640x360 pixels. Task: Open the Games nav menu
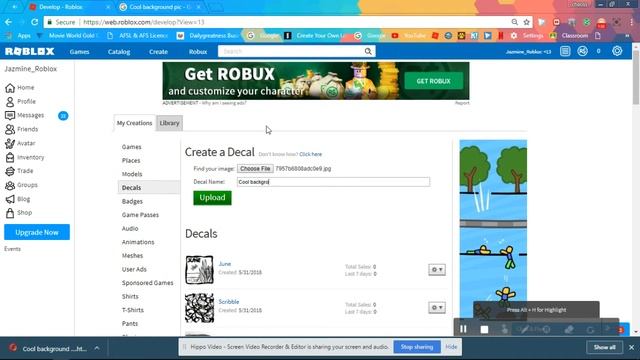click(x=80, y=52)
